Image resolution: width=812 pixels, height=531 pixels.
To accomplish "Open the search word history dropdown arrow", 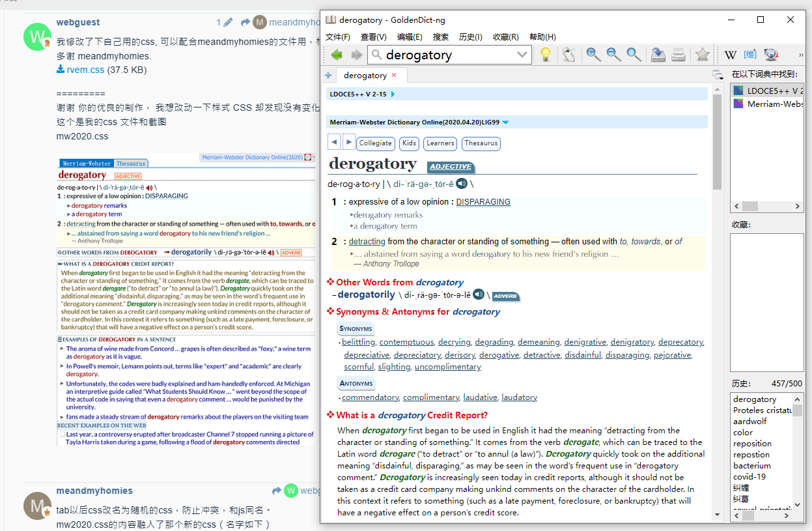I will tap(522, 55).
